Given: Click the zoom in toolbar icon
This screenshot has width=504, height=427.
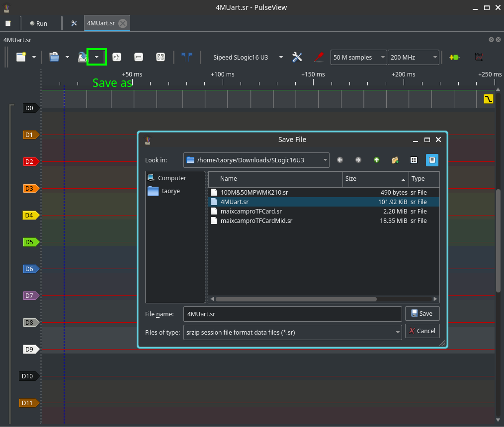Looking at the screenshot, I should [x=117, y=57].
